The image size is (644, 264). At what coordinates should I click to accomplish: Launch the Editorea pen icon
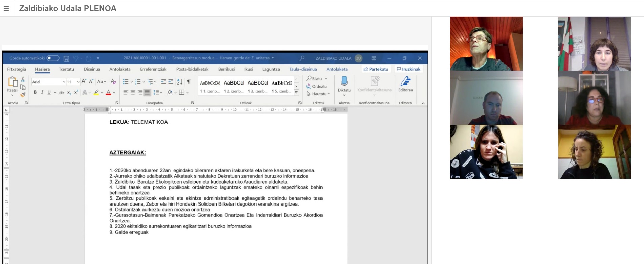coord(405,84)
